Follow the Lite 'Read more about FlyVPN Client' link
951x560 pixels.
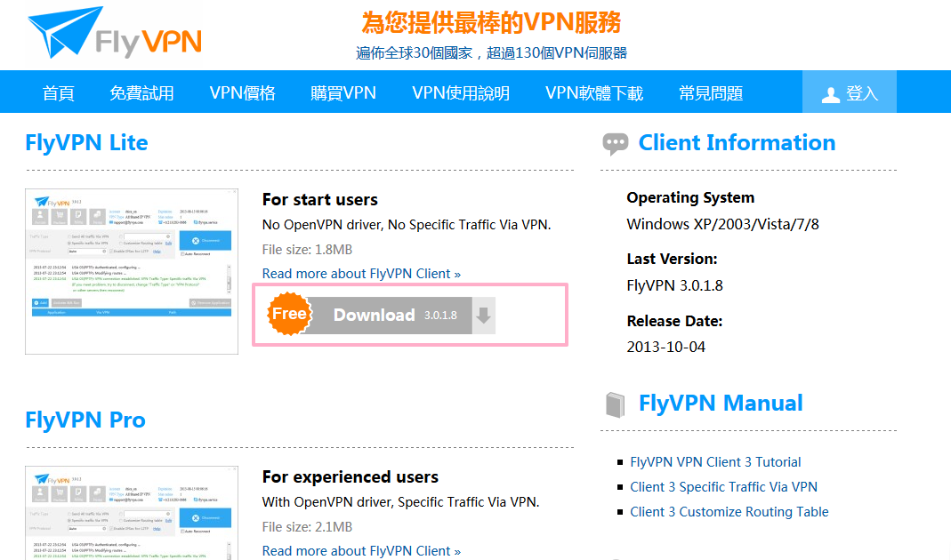tap(361, 274)
